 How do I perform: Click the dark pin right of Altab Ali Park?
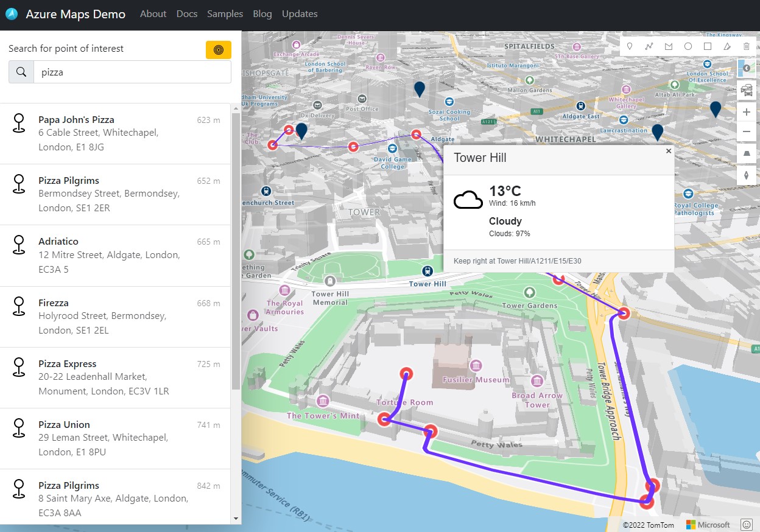tap(716, 109)
